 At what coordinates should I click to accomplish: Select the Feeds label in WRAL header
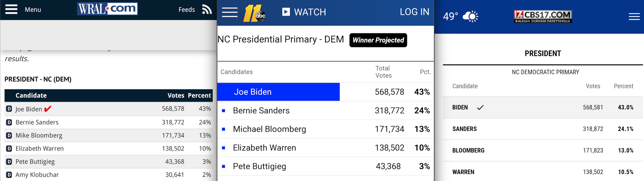[187, 10]
